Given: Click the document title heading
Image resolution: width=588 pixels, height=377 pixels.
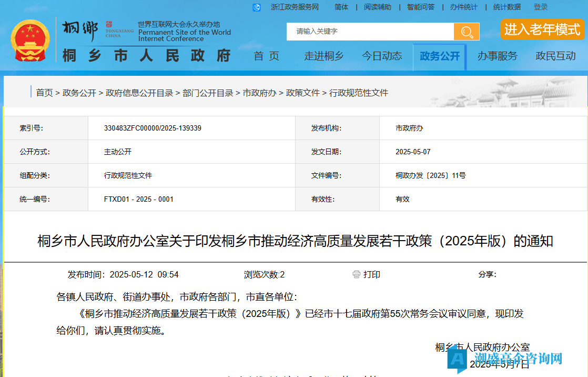Looking at the screenshot, I should [295, 241].
